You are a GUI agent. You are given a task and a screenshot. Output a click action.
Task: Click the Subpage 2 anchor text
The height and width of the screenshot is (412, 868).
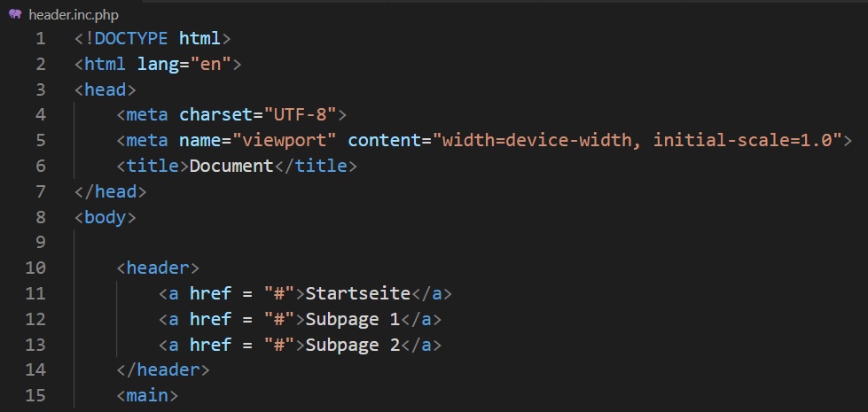click(x=352, y=345)
